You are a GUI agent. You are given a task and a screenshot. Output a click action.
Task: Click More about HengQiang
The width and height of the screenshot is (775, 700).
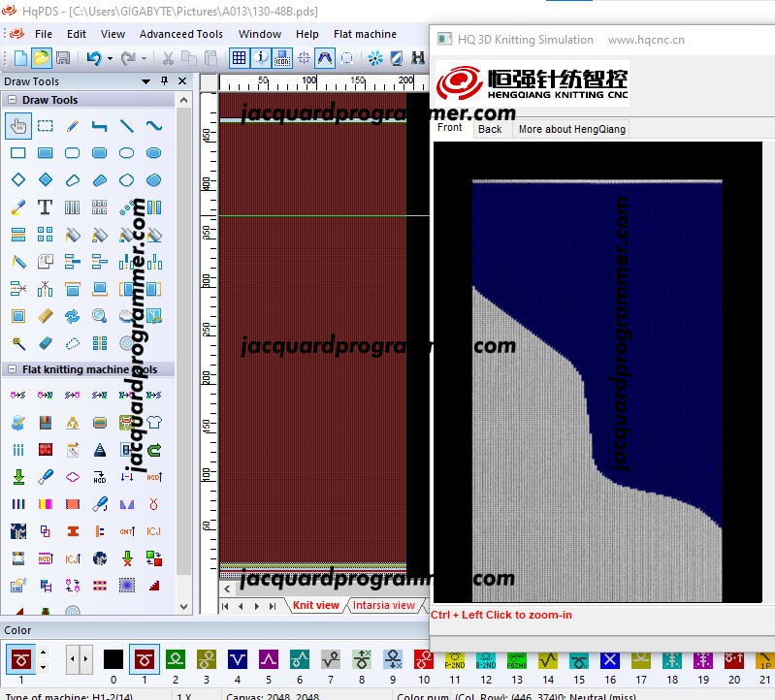pyautogui.click(x=572, y=129)
